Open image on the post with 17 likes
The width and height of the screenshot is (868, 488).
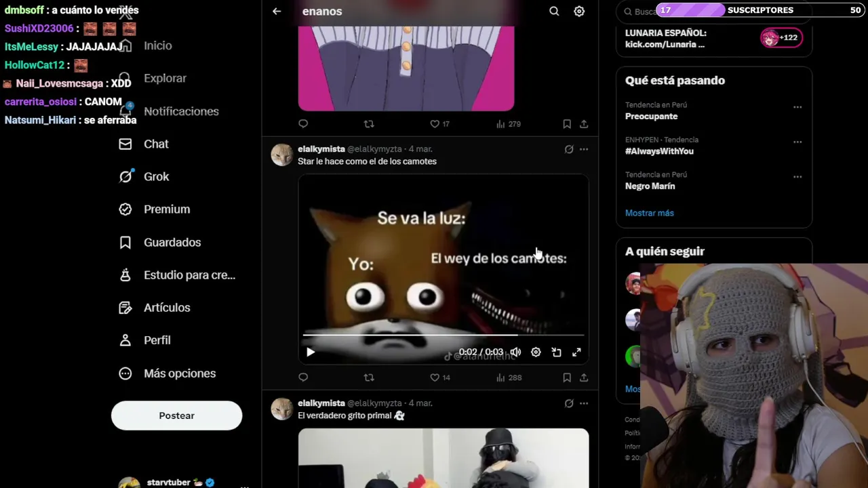(x=406, y=68)
